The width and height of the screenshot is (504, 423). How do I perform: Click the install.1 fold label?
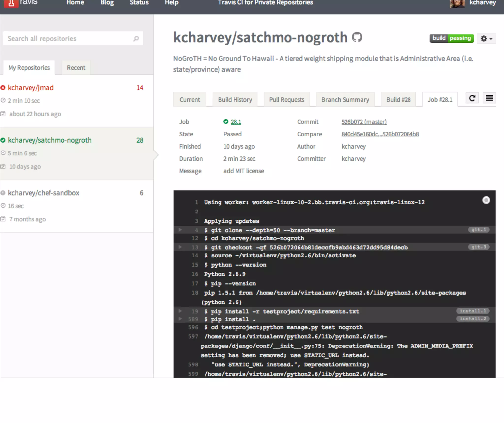click(x=473, y=311)
